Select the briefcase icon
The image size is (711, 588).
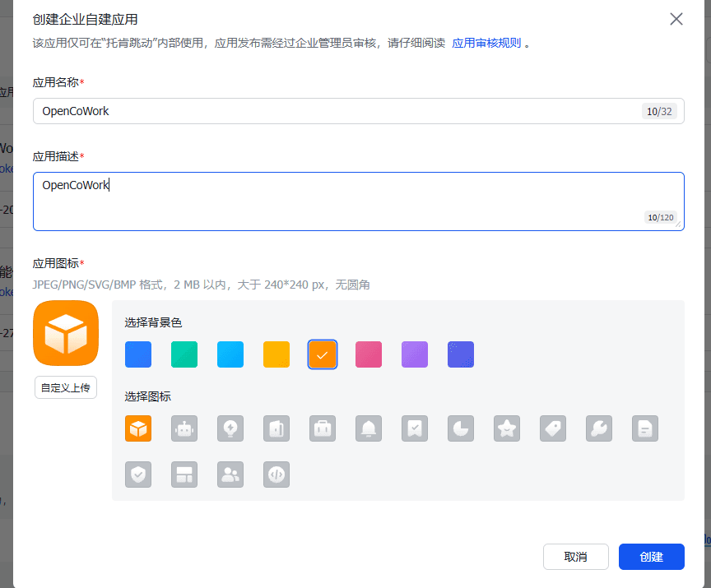(323, 428)
